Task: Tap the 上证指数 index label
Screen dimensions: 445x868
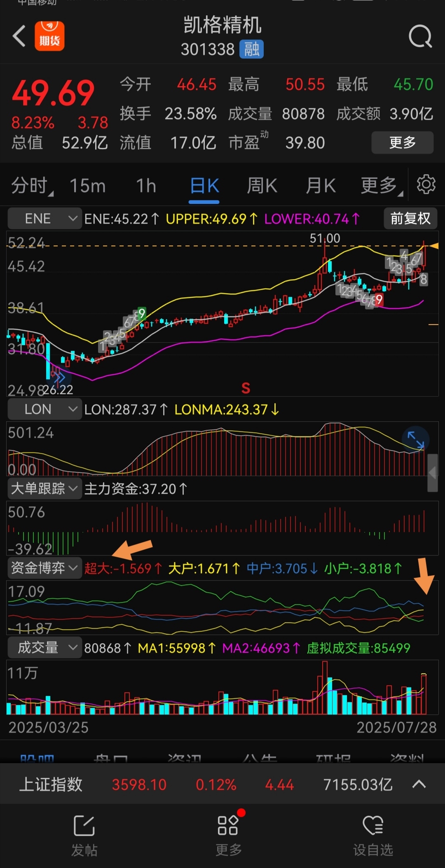Action: 51,784
